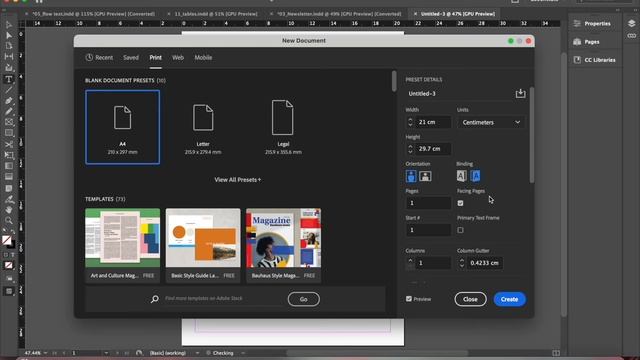Click the presets list vertical scrollbar
The height and width of the screenshot is (360, 640).
tap(394, 81)
